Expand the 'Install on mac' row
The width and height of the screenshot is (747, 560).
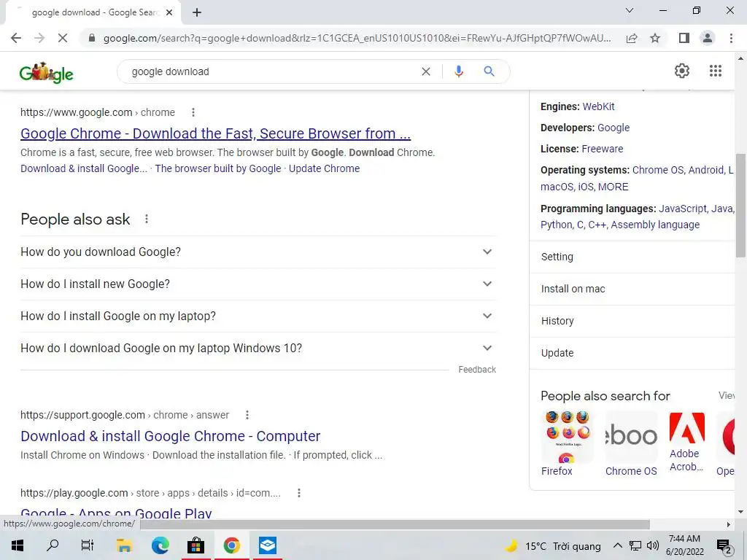click(x=632, y=289)
